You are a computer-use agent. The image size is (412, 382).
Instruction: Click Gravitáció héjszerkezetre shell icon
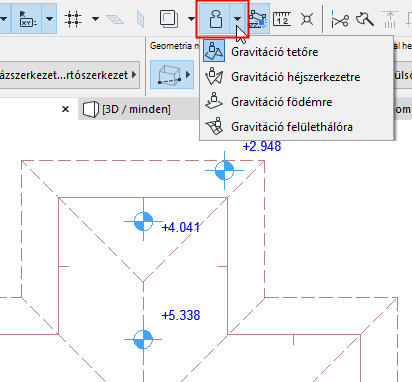[214, 76]
